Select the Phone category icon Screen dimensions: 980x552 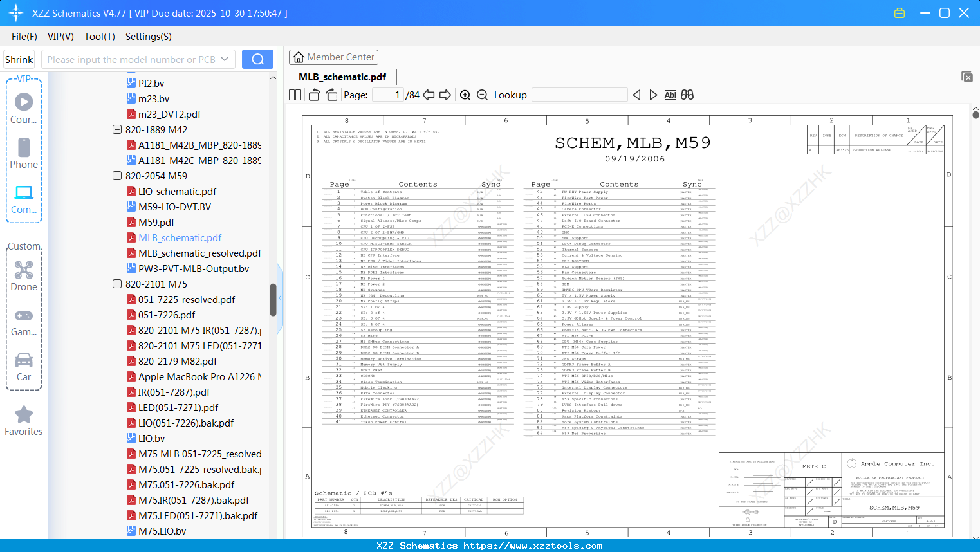pos(24,153)
